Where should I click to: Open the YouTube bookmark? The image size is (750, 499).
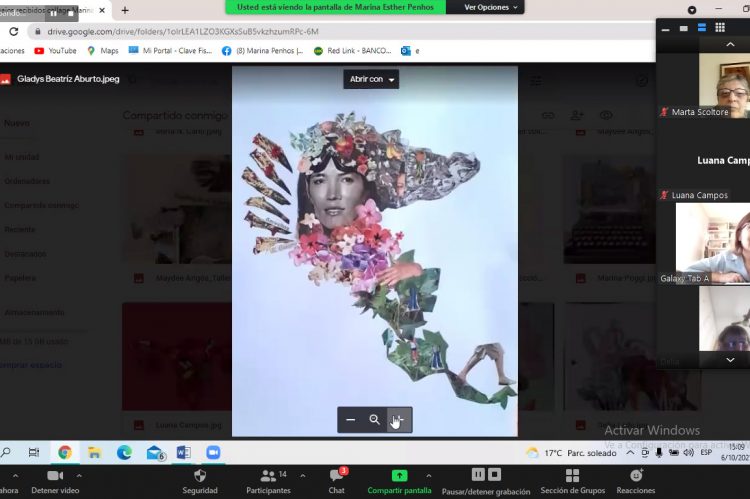55,51
